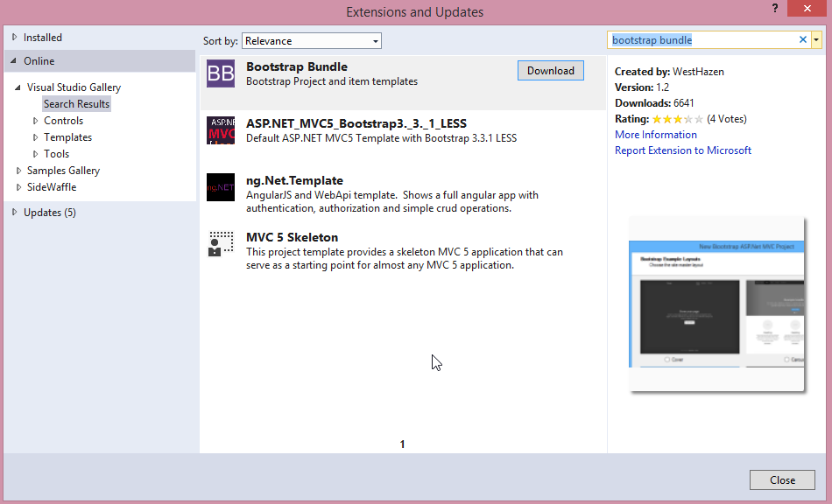Open the More Information link
The width and height of the screenshot is (832, 504).
pos(656,135)
